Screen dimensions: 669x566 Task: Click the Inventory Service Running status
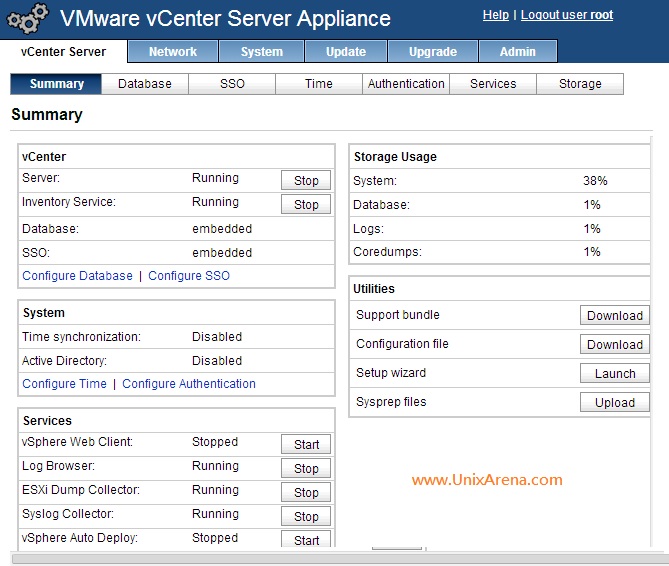tap(215, 202)
